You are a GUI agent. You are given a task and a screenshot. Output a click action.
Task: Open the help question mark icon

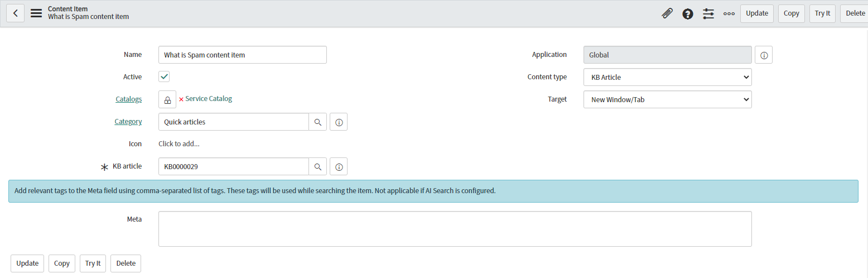688,13
